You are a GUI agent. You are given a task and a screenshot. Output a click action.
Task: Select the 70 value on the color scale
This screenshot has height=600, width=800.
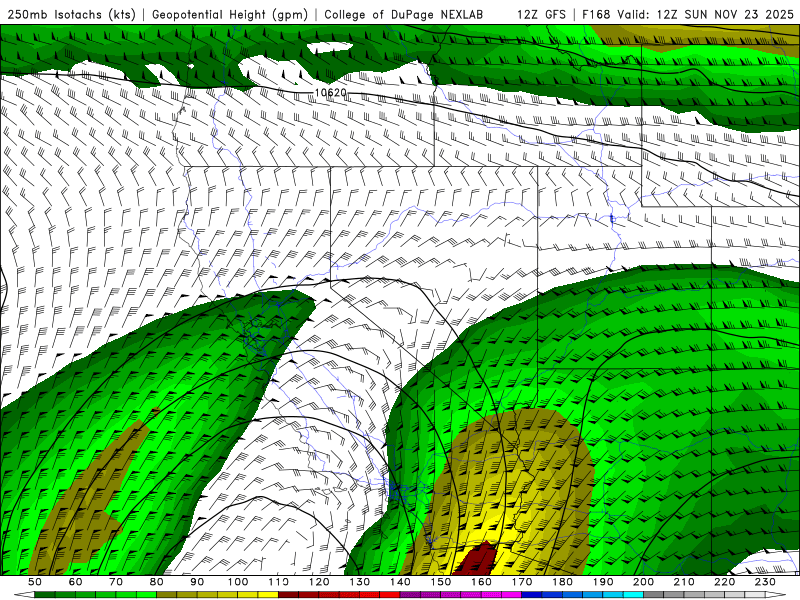coord(116,582)
